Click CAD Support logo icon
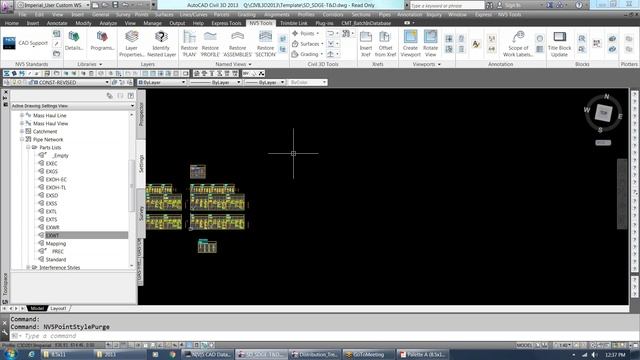 click(9, 43)
